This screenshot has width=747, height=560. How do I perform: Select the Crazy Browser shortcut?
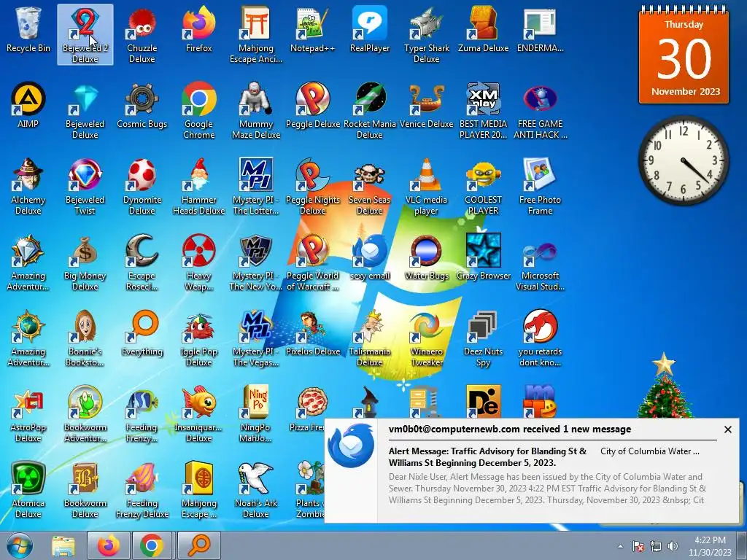483,257
